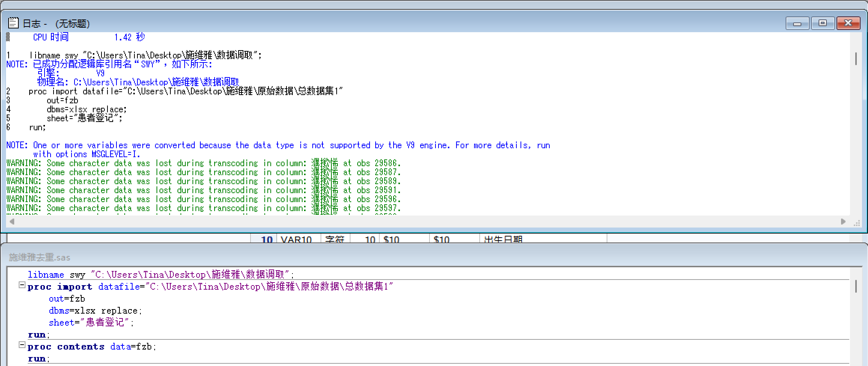Click log line 6 run statement
The height and width of the screenshot is (366, 868).
tap(26, 127)
